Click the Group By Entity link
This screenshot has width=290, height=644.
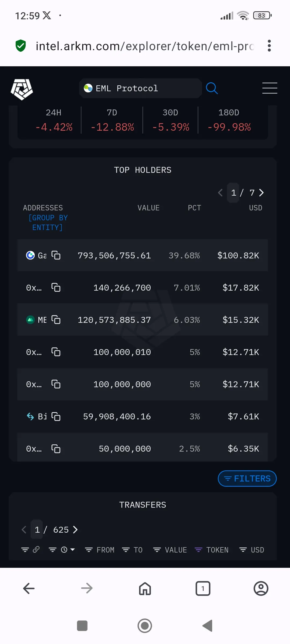[48, 222]
